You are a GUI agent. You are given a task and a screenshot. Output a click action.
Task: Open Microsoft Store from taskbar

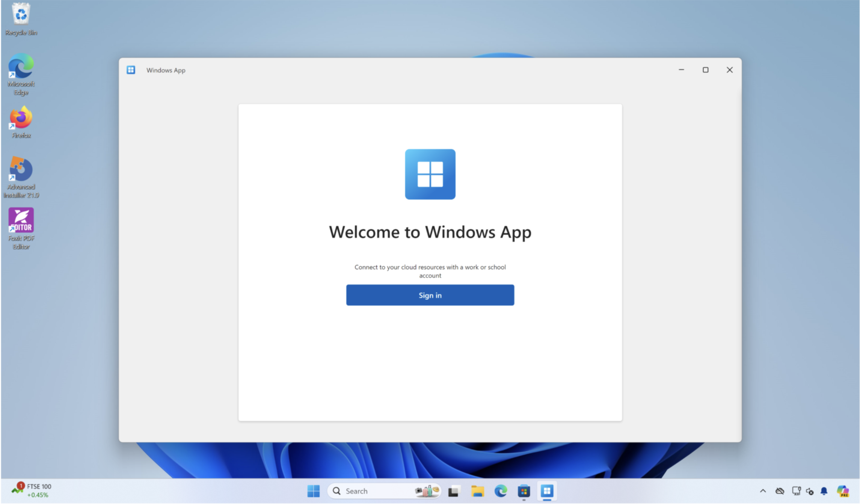click(x=524, y=491)
